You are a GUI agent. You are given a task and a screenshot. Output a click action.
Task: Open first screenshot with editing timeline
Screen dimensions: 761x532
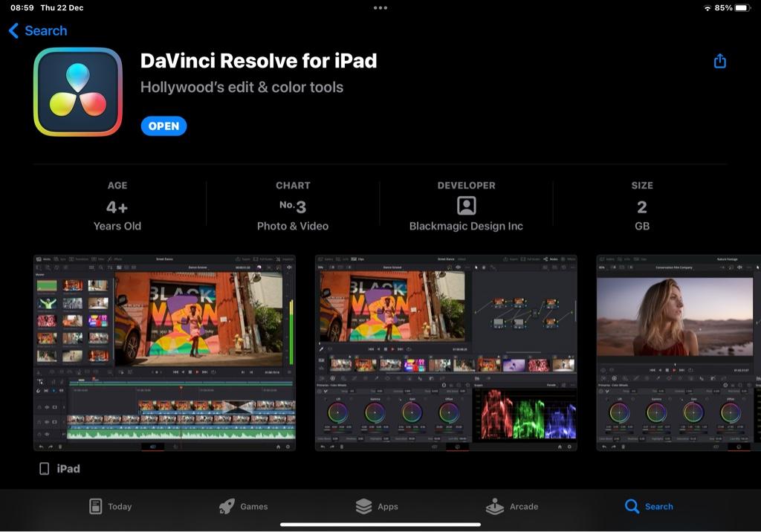pyautogui.click(x=164, y=353)
